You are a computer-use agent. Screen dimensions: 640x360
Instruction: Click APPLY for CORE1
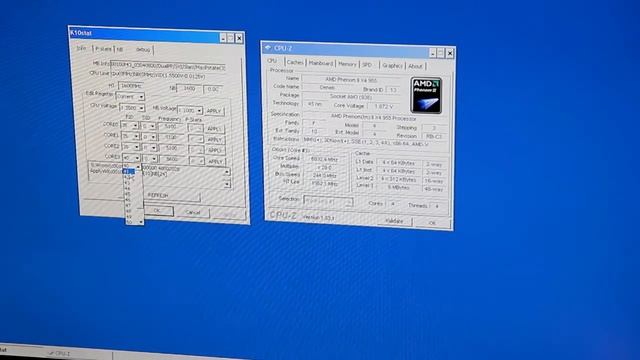(216, 140)
